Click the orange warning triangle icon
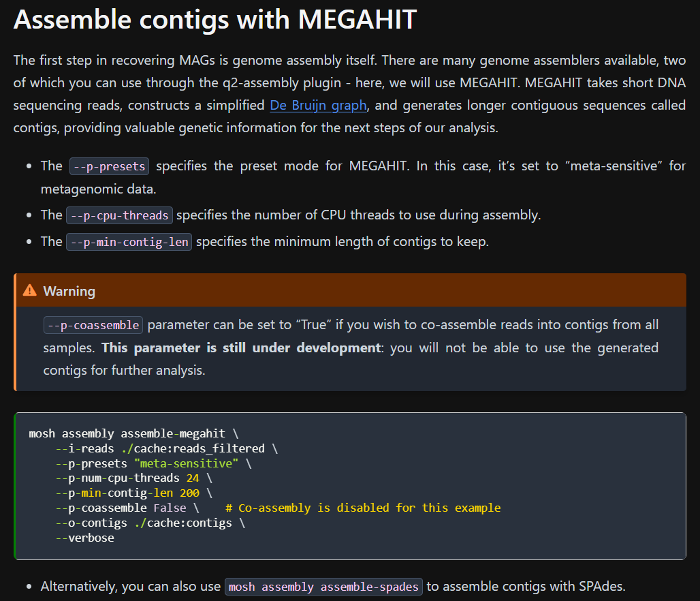The image size is (700, 601). click(x=29, y=291)
